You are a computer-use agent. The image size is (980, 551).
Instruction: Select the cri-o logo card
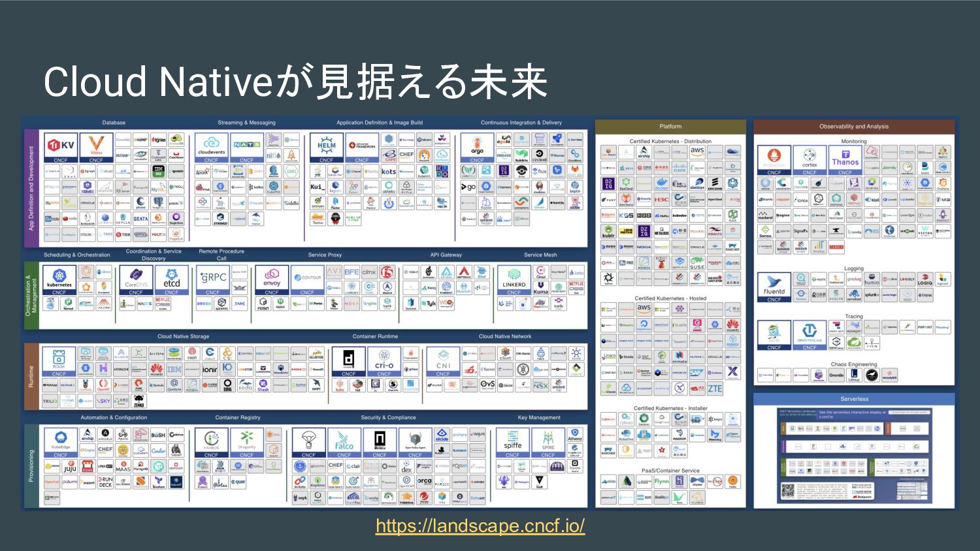pos(384,362)
